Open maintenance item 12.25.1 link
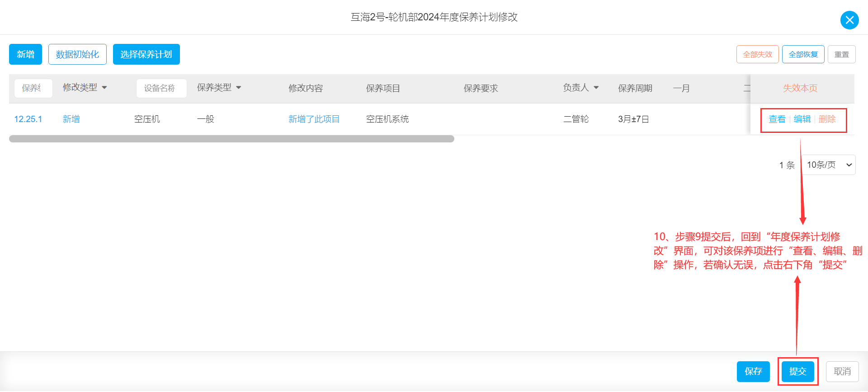 tap(28, 119)
